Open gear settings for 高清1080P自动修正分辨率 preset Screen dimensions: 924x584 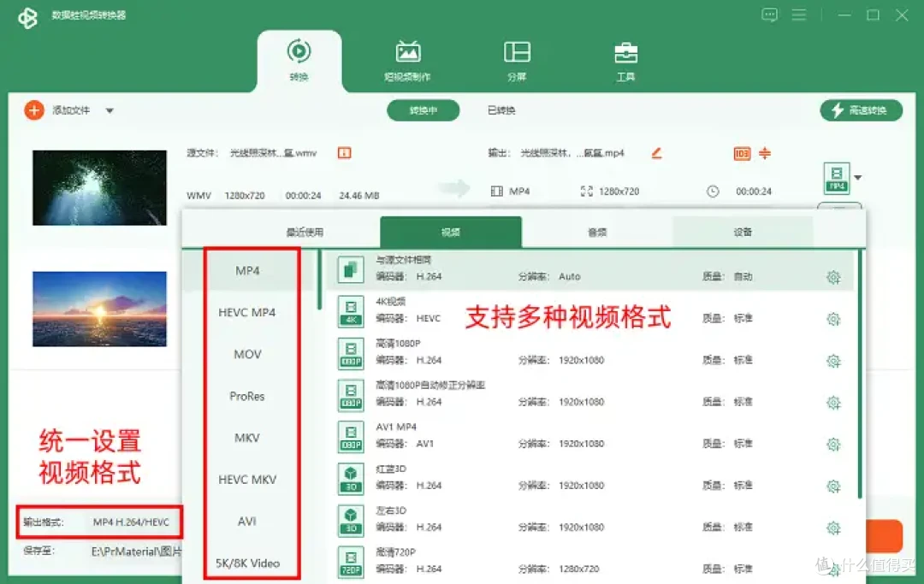[833, 403]
